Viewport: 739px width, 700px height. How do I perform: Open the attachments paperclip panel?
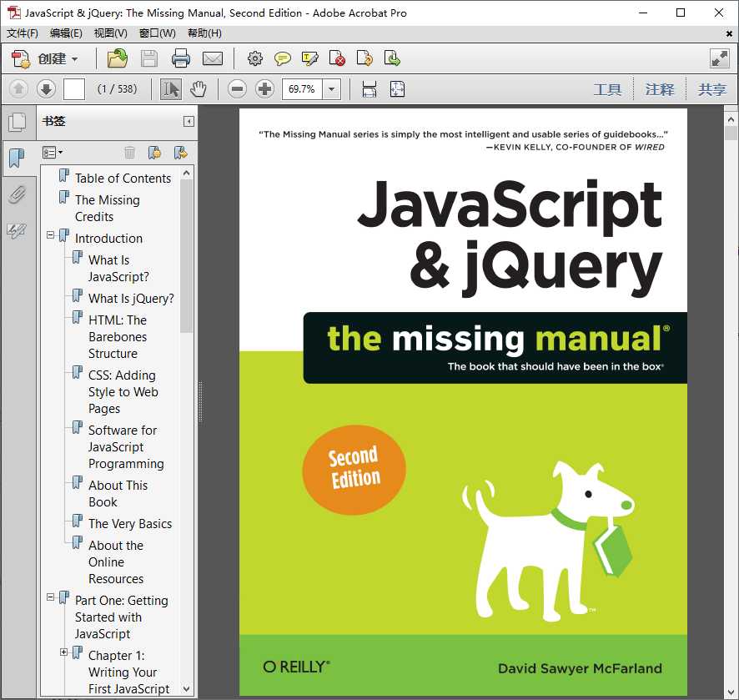(x=17, y=194)
